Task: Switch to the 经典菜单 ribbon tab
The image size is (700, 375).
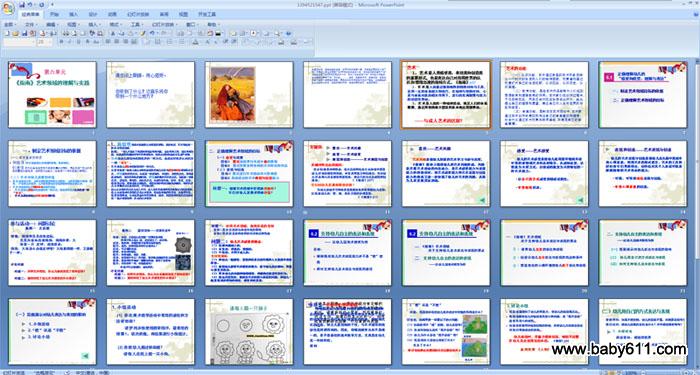Action: [30, 14]
